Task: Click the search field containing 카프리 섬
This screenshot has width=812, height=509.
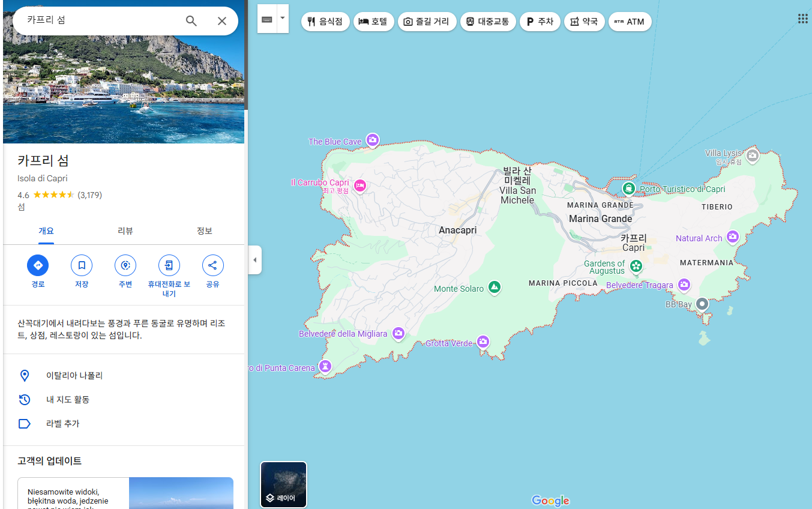Action: [102, 20]
